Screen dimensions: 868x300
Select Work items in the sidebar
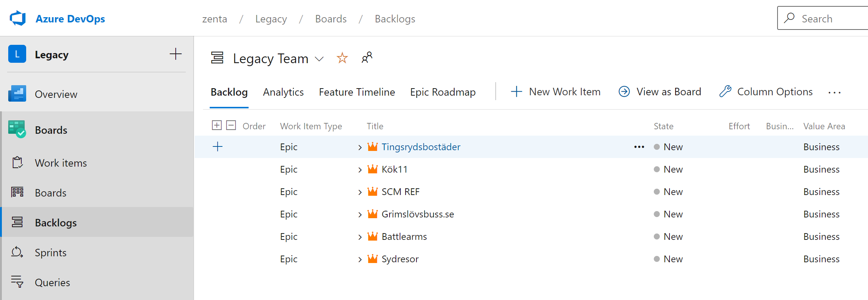(61, 163)
